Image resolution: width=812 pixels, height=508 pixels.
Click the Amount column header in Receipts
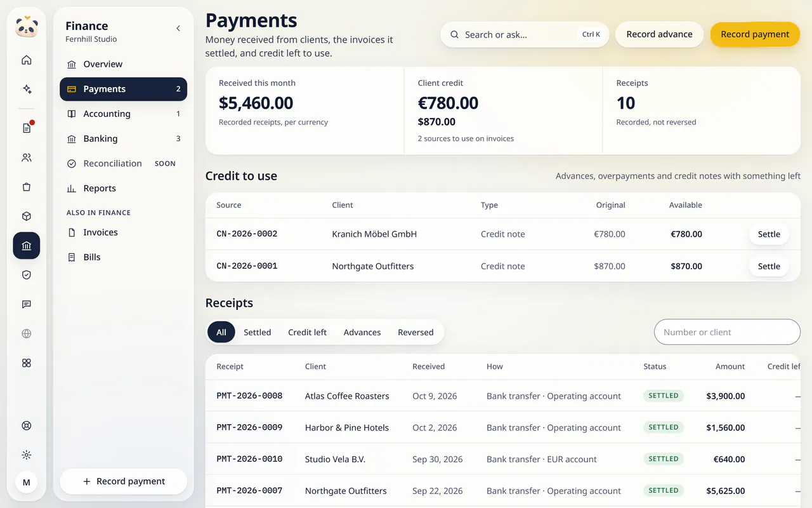click(x=730, y=366)
